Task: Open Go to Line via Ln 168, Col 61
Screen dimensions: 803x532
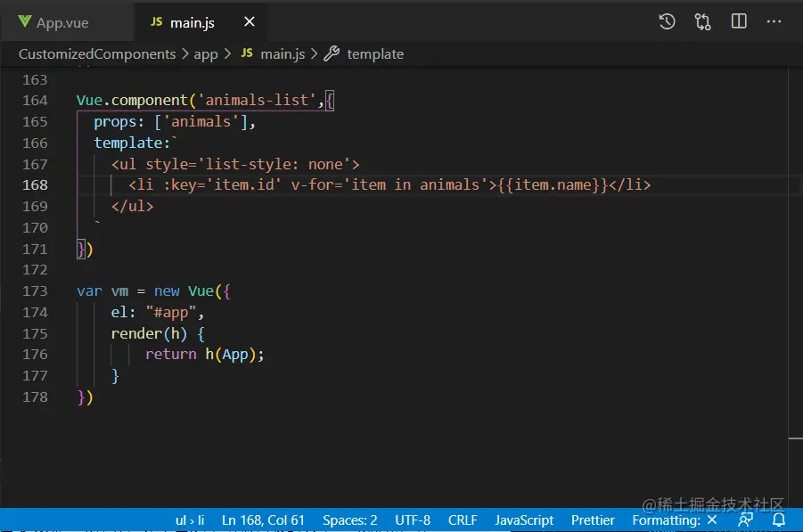Action: click(263, 520)
